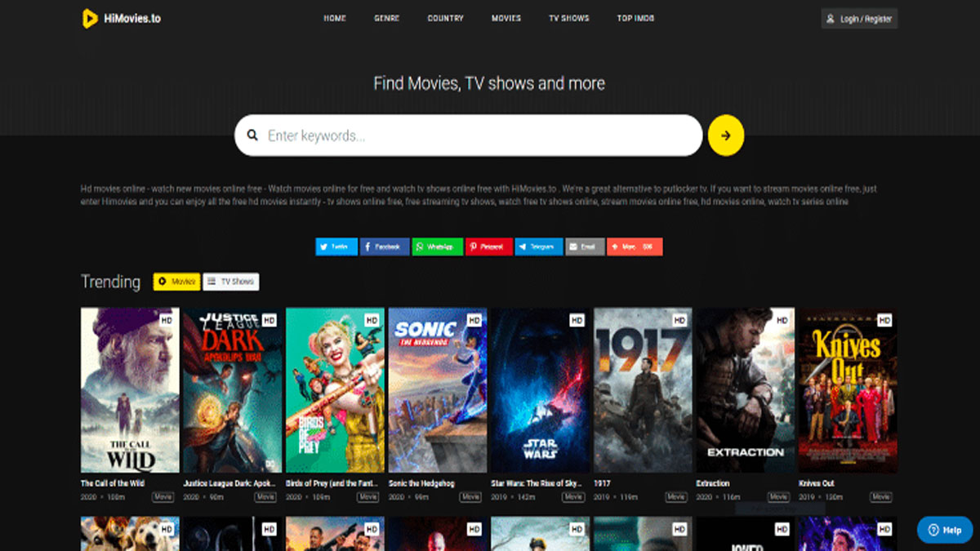Viewport: 980px width, 551px height.
Task: Open the Login / Register dialog
Action: pyautogui.click(x=859, y=19)
